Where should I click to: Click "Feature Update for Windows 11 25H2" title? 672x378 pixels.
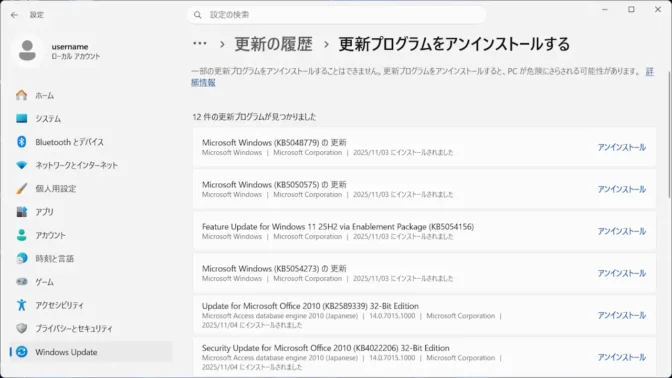pos(338,226)
